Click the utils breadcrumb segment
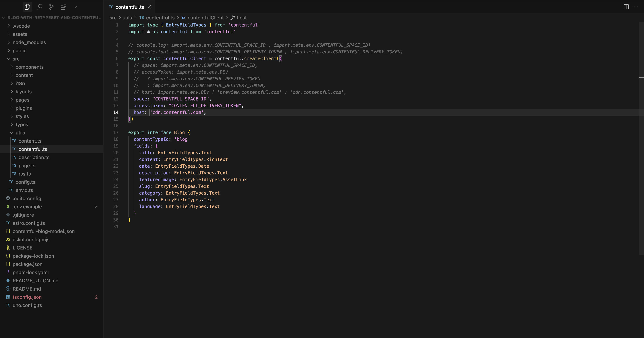The width and height of the screenshot is (644, 338). click(x=127, y=18)
